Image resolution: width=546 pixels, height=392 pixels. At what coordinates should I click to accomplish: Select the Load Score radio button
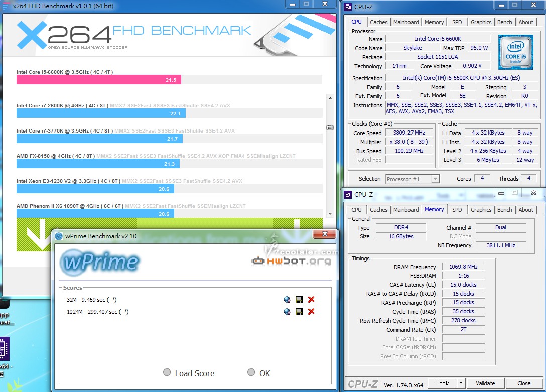tap(167, 372)
